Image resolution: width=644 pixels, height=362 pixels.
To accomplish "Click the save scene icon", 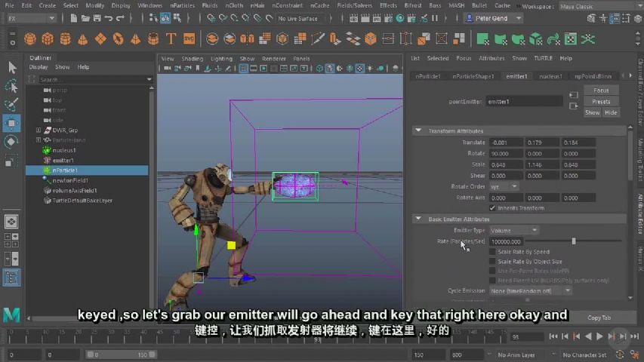I will [97, 18].
